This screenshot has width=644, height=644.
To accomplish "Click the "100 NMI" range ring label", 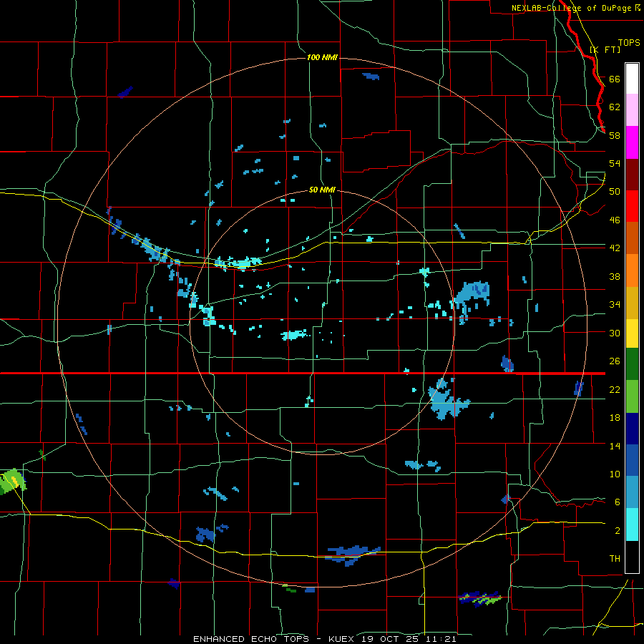I will pyautogui.click(x=322, y=57).
